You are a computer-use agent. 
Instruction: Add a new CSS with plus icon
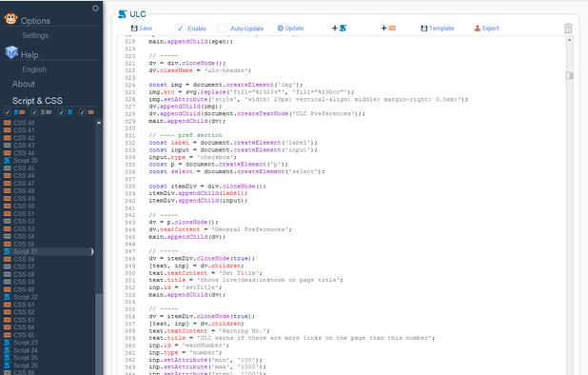coord(388,29)
